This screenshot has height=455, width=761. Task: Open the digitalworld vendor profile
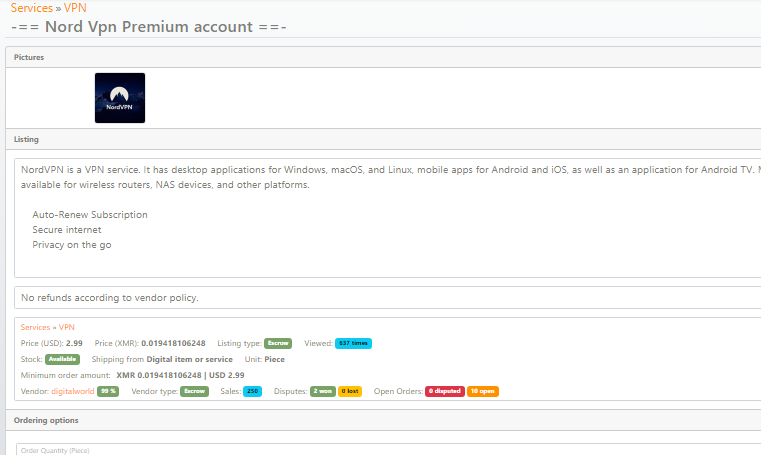pos(71,391)
